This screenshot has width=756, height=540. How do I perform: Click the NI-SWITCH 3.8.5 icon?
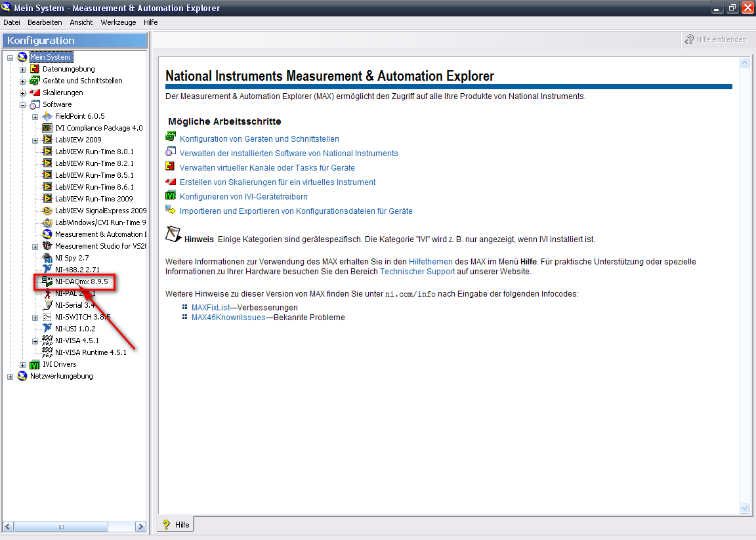click(47, 317)
